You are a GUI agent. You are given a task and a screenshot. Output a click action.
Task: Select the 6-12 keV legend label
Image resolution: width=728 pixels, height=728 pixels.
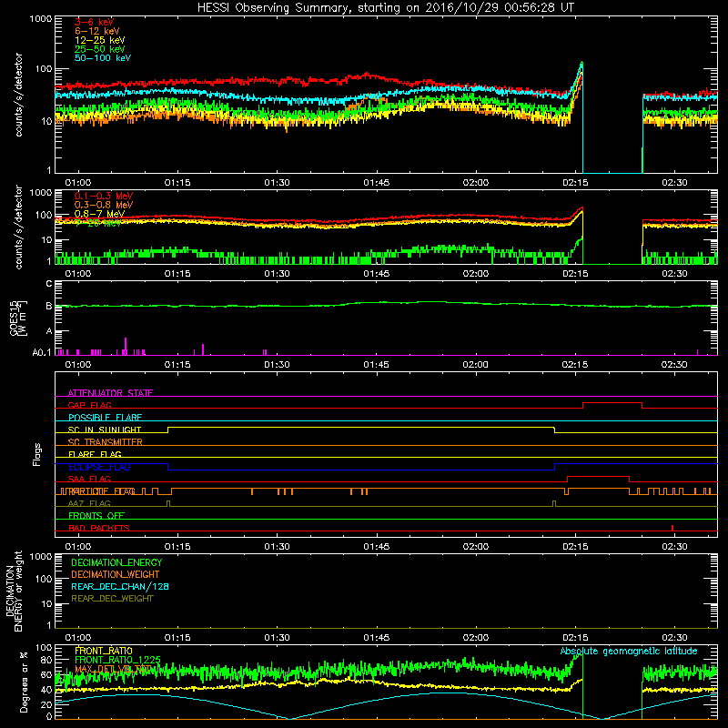tap(97, 31)
